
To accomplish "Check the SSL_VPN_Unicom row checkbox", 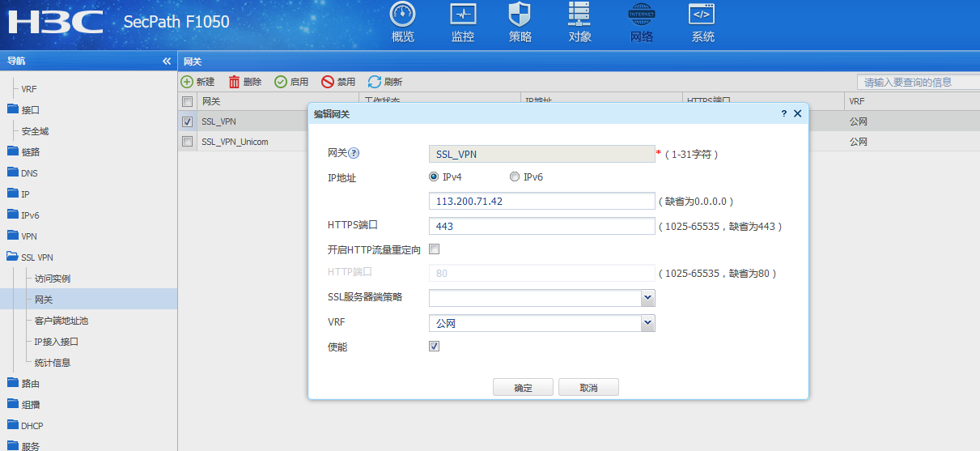I will 188,142.
